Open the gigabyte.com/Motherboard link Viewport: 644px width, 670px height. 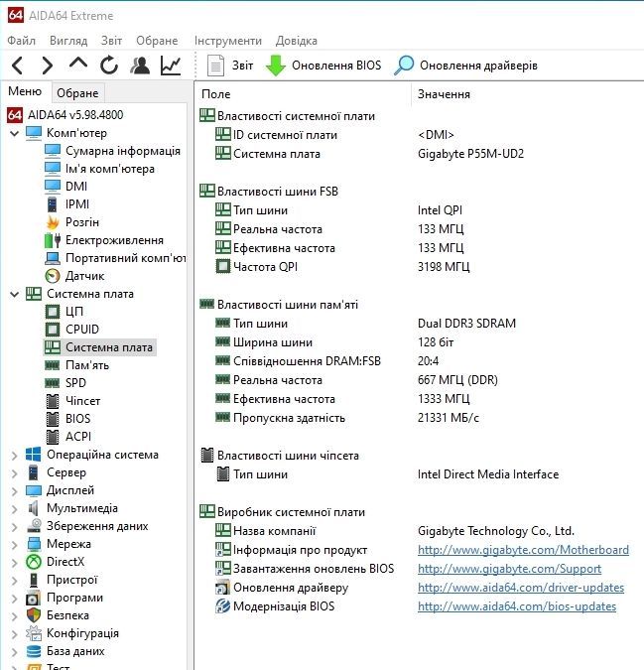[523, 550]
